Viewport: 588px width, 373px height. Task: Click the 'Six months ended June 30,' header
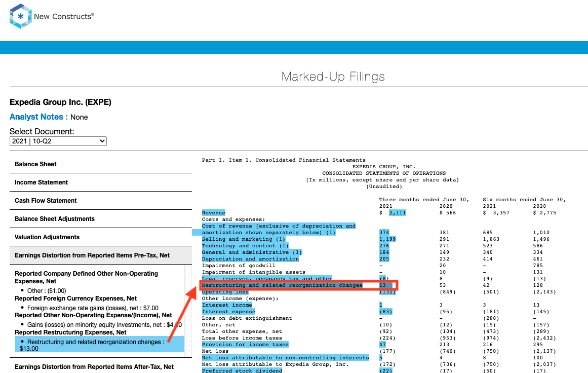point(524,200)
